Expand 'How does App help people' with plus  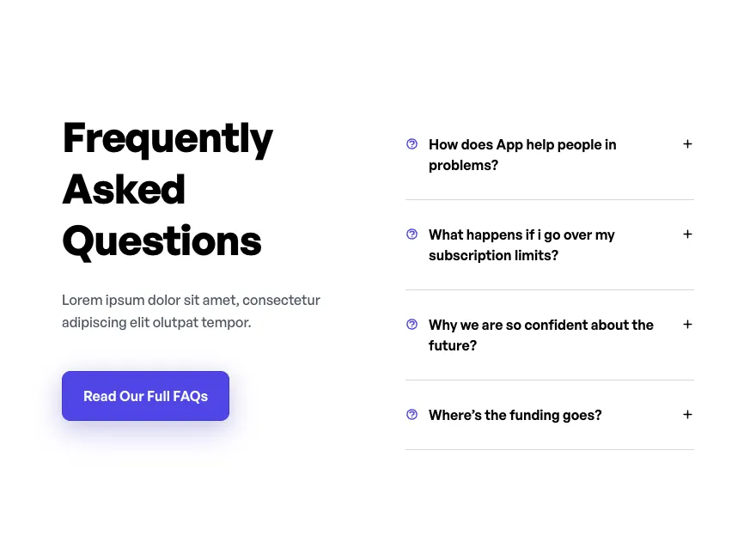(x=687, y=144)
